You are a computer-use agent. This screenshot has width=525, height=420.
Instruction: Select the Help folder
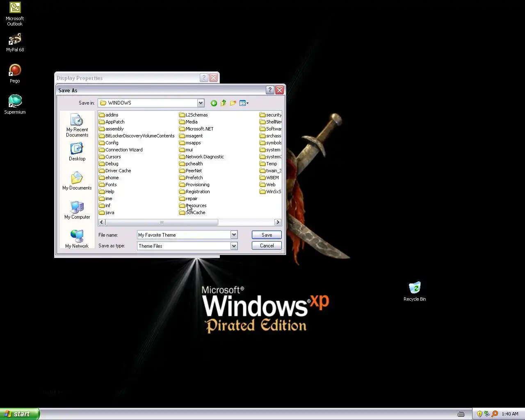107,192
